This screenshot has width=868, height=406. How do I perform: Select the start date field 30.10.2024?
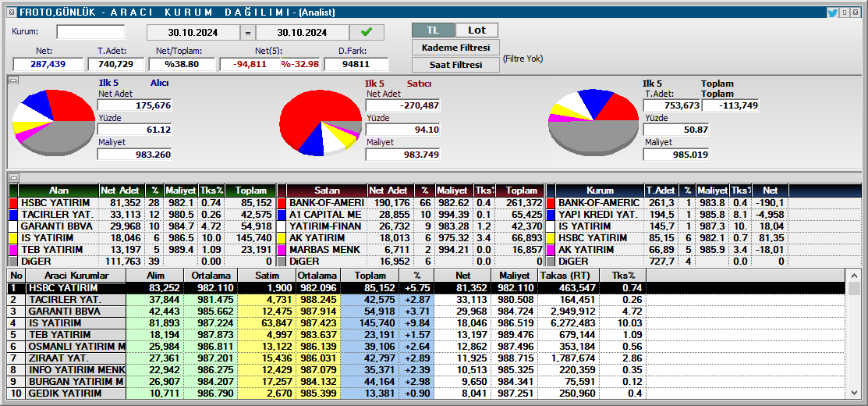193,32
